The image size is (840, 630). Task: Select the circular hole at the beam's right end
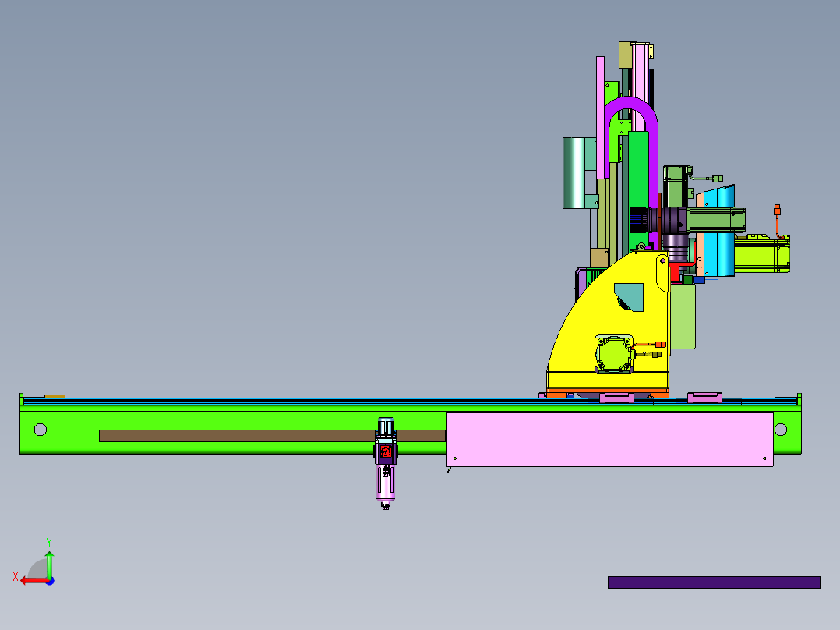pyautogui.click(x=781, y=430)
